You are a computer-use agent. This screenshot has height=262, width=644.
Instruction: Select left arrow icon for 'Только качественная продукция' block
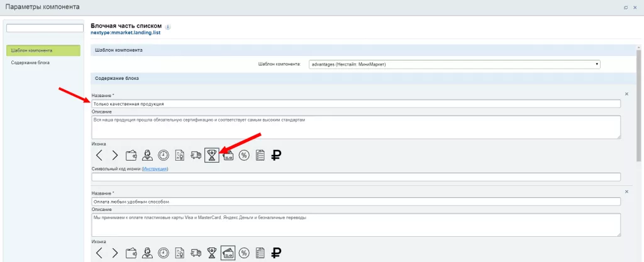click(99, 155)
